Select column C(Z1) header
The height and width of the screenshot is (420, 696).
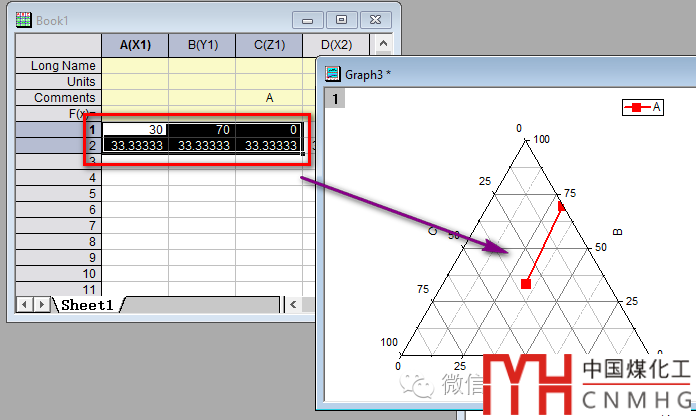point(269,45)
